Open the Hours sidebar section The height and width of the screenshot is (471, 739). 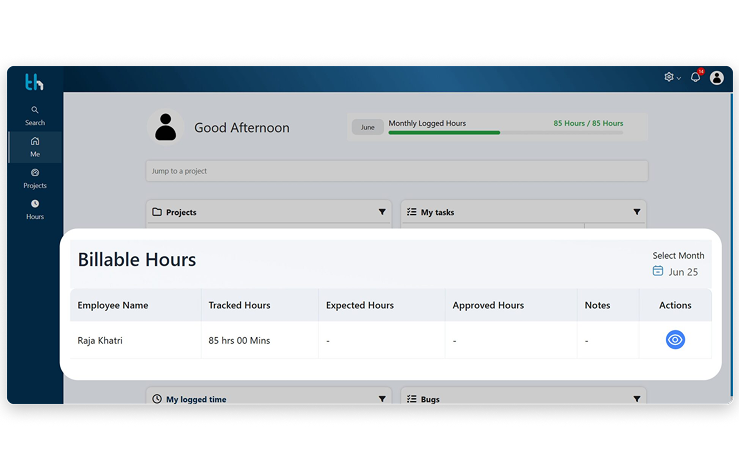coord(35,210)
